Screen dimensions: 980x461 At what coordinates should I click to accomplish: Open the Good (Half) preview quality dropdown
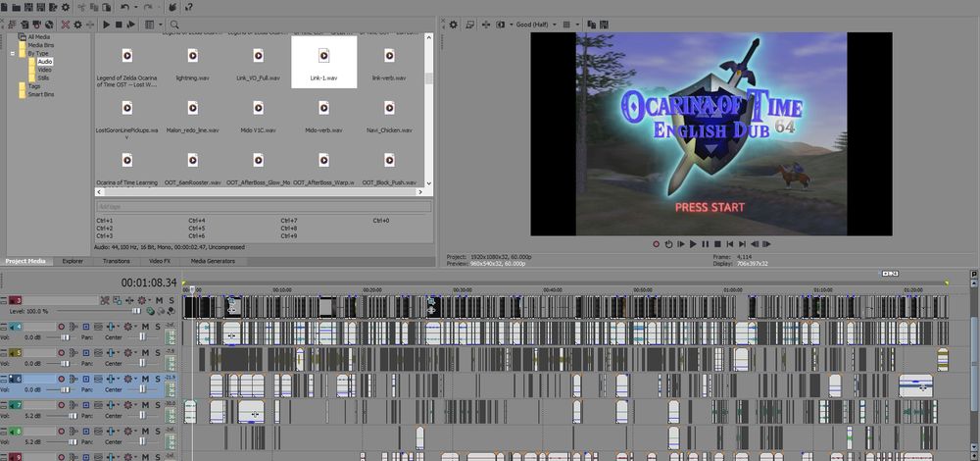click(536, 25)
